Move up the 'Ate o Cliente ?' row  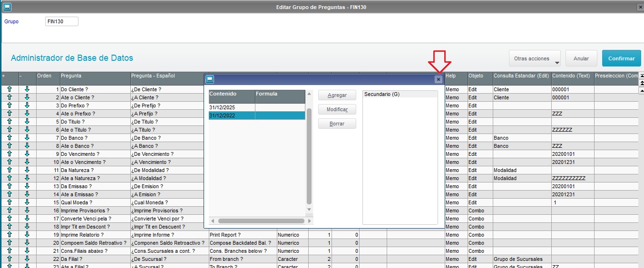click(9, 97)
